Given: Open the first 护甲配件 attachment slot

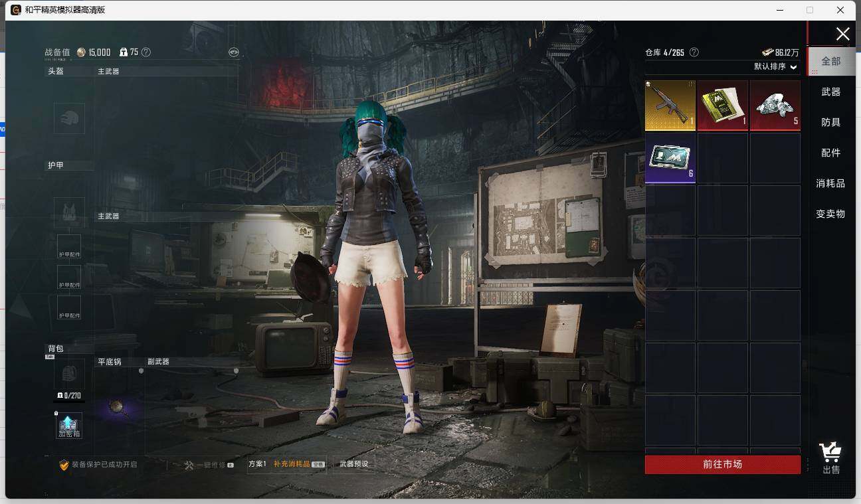Looking at the screenshot, I should pyautogui.click(x=69, y=246).
